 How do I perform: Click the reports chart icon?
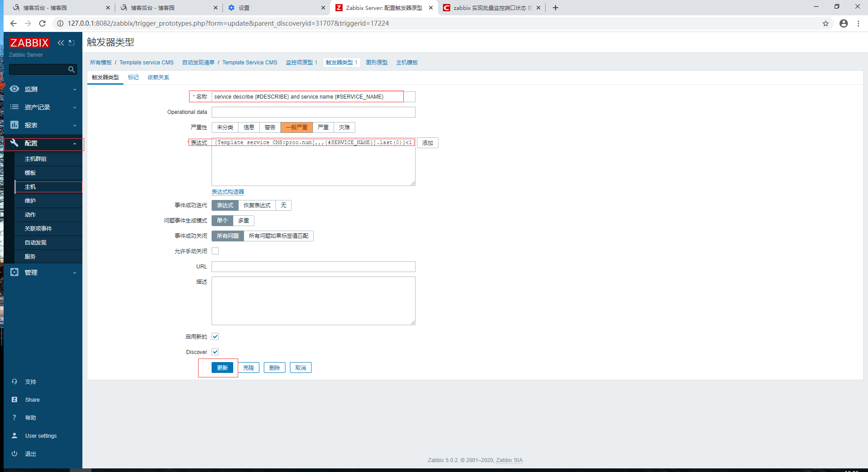pos(14,125)
